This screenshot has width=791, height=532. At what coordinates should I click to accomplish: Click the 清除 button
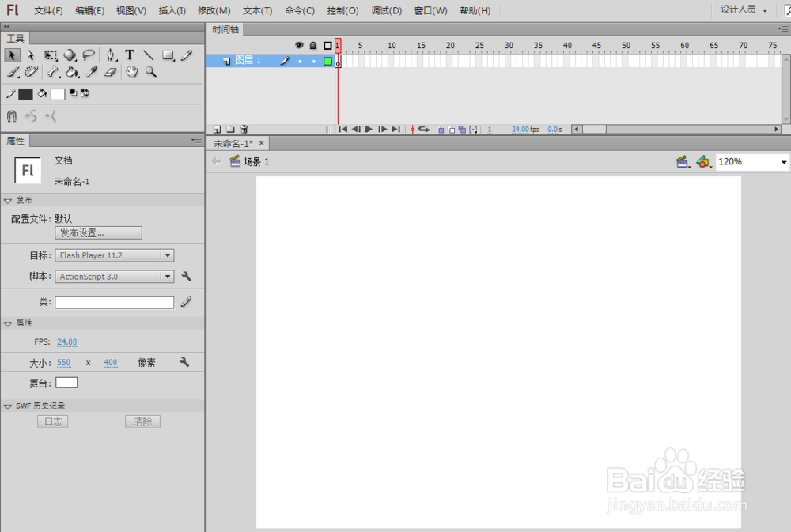point(142,421)
